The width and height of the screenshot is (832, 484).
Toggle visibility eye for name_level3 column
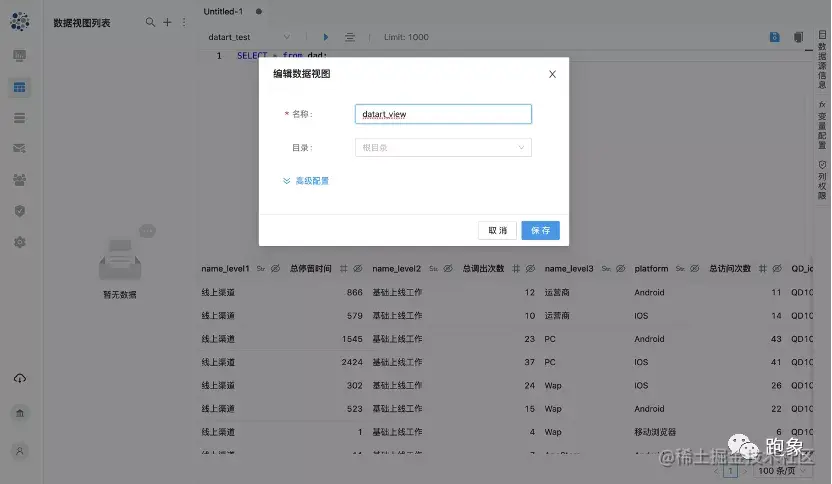[620, 269]
